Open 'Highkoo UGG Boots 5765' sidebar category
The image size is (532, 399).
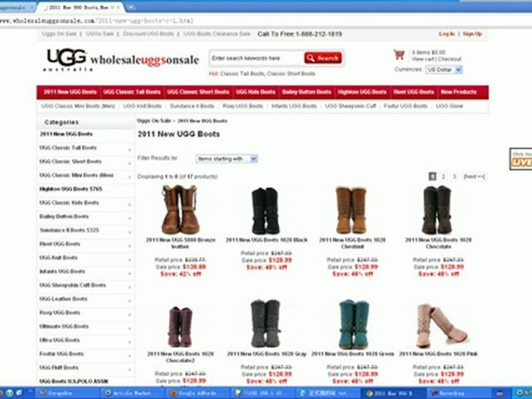pos(70,189)
